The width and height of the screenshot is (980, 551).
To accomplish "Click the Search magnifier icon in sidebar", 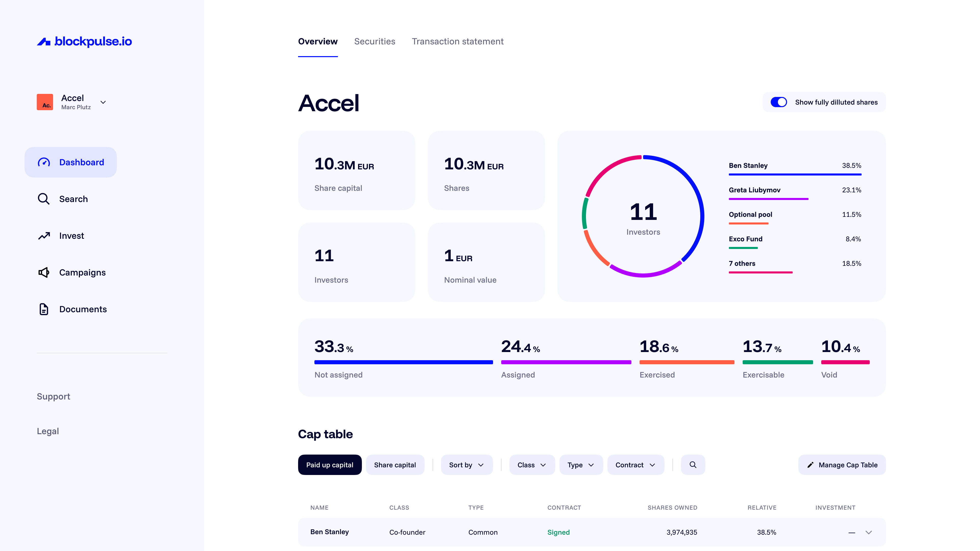I will [44, 199].
